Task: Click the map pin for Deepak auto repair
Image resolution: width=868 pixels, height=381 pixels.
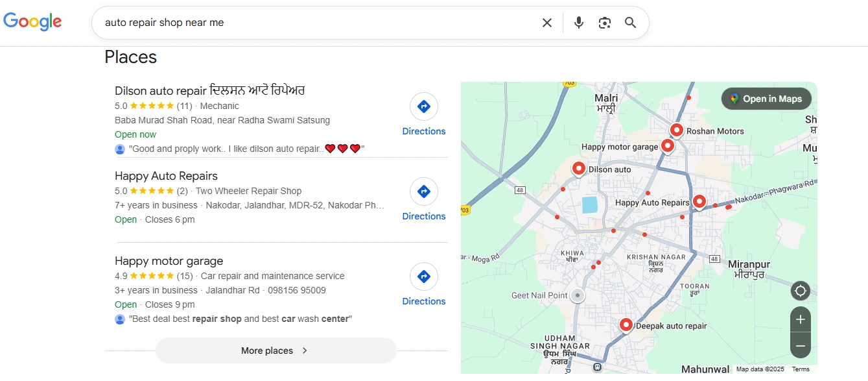Action: pos(626,324)
